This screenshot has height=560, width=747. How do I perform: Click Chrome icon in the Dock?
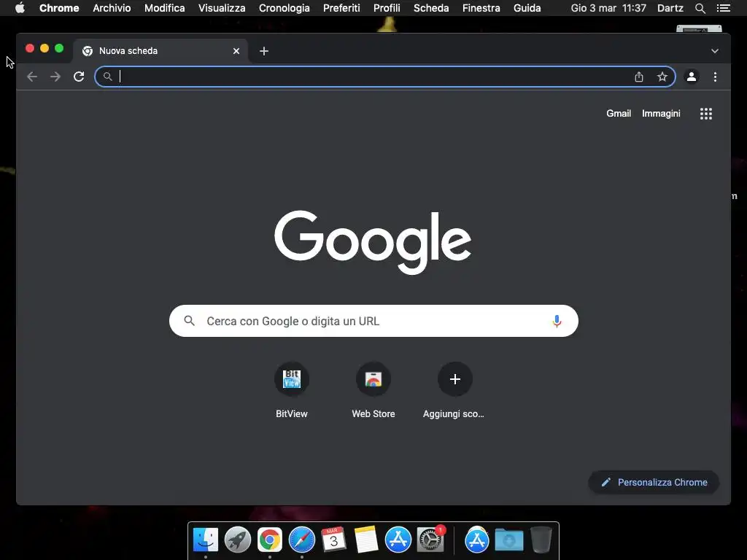click(x=270, y=540)
